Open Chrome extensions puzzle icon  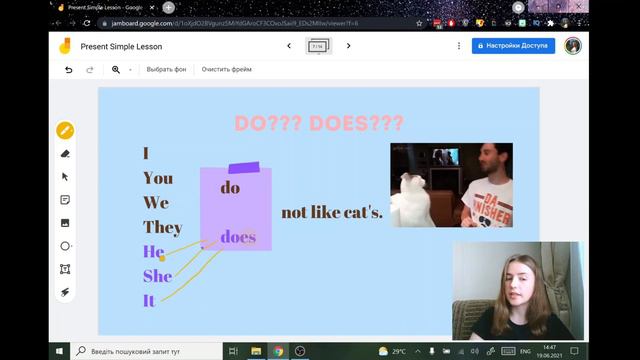point(550,23)
